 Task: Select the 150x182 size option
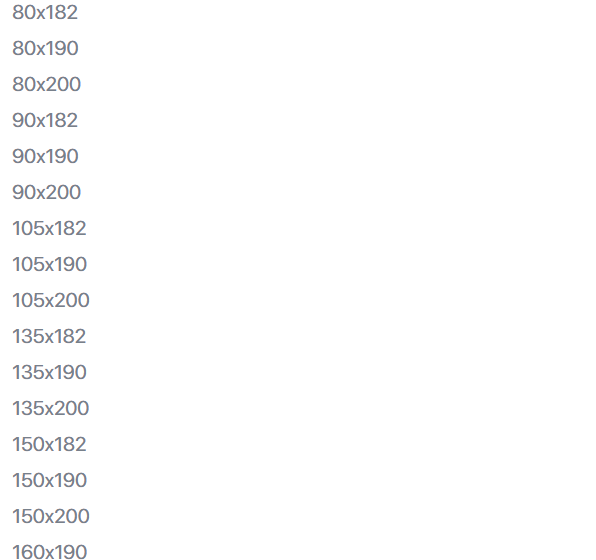49,444
